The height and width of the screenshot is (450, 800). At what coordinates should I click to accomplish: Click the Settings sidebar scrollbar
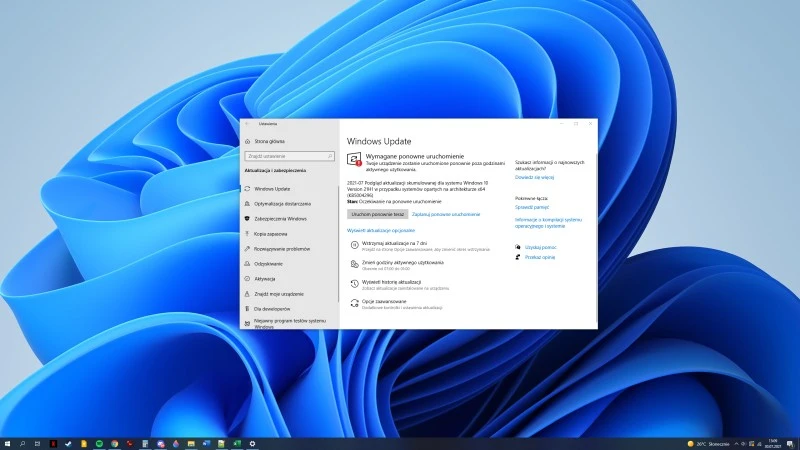click(x=338, y=242)
